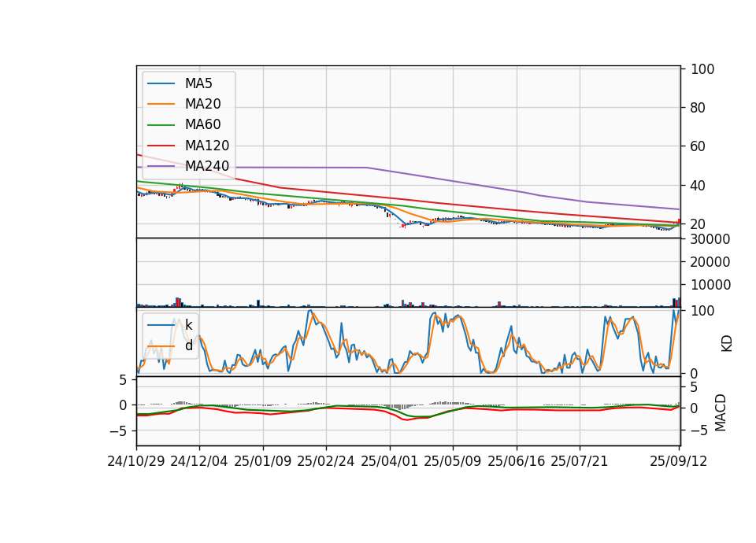
Task: Click the 20000 volume axis label
Action: 710,262
